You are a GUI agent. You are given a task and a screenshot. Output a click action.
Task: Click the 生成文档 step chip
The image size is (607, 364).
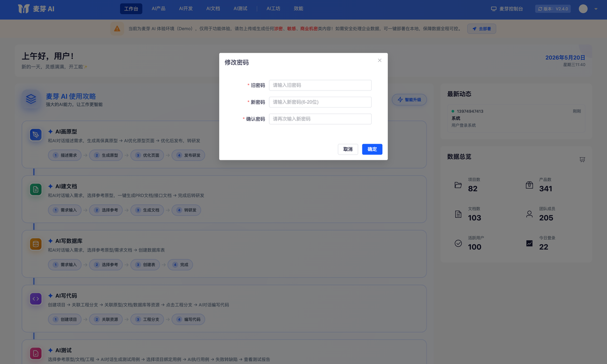[147, 210]
